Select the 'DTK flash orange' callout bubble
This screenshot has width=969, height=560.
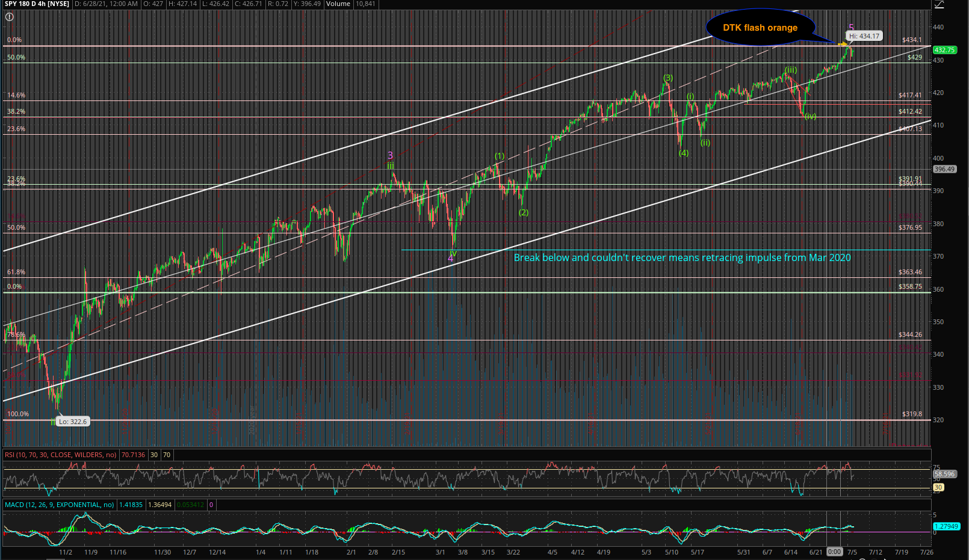[x=760, y=28]
